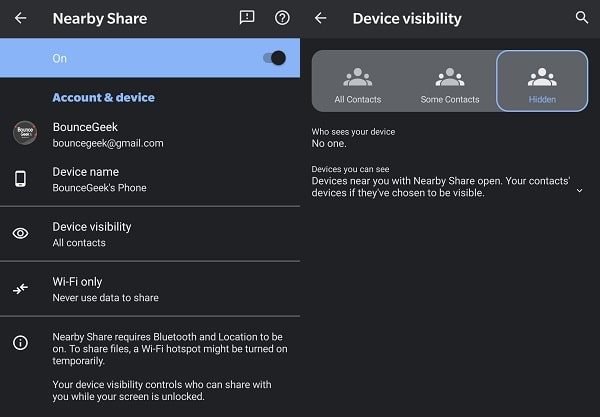Image resolution: width=600 pixels, height=417 pixels.
Task: Expand the Devices you can see details
Action: (579, 191)
